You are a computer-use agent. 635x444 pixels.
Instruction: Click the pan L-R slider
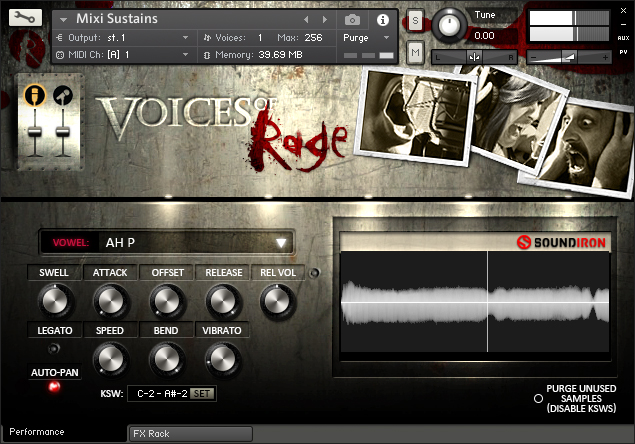(x=474, y=57)
